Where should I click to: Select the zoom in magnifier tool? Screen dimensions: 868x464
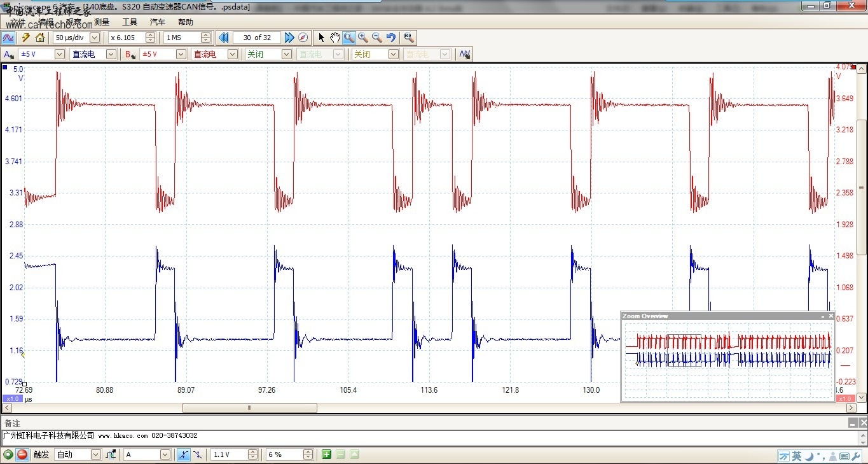[x=363, y=38]
